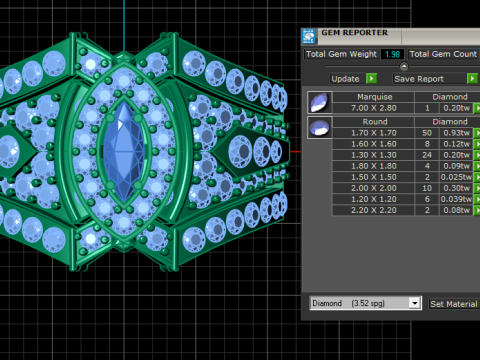Select the 1.20 X 1.20 size cell
The image size is (480, 360).
pos(374,199)
